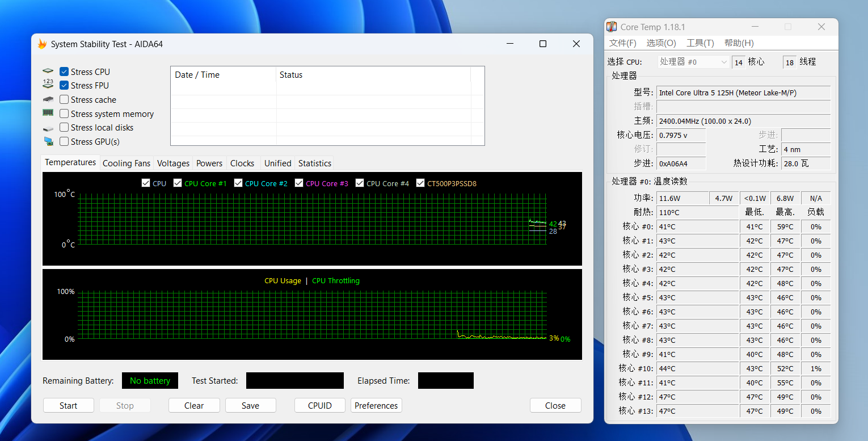Click the temperature graph area
The width and height of the screenshot is (868, 441).
(312, 219)
